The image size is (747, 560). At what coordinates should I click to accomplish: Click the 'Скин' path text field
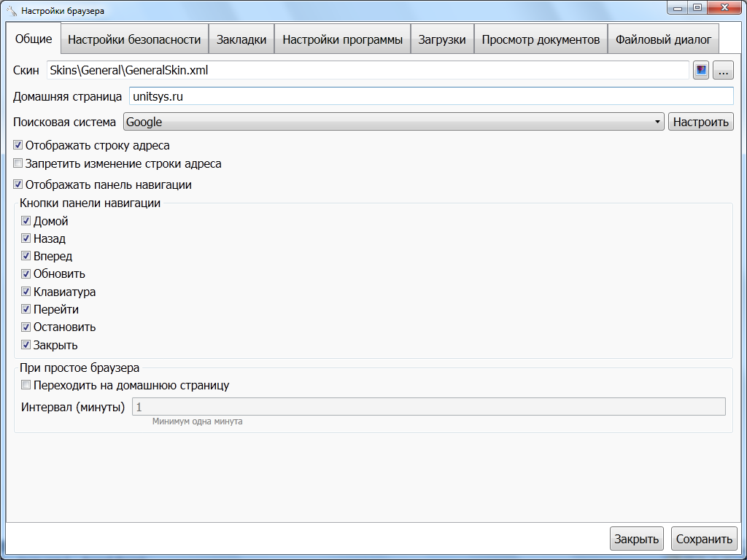click(367, 71)
